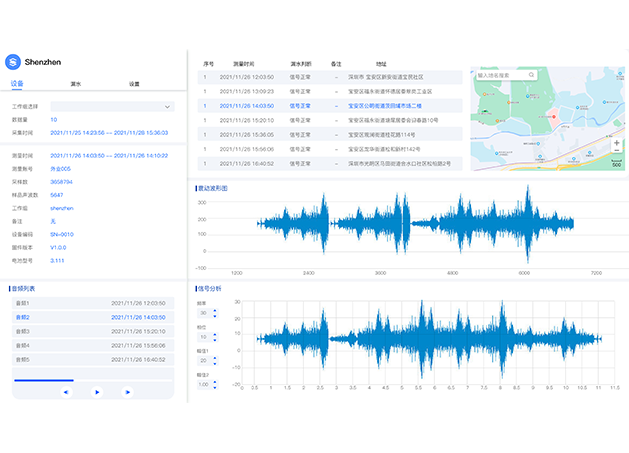
Task: Select 音频1 in the audio list
Action: coord(90,302)
